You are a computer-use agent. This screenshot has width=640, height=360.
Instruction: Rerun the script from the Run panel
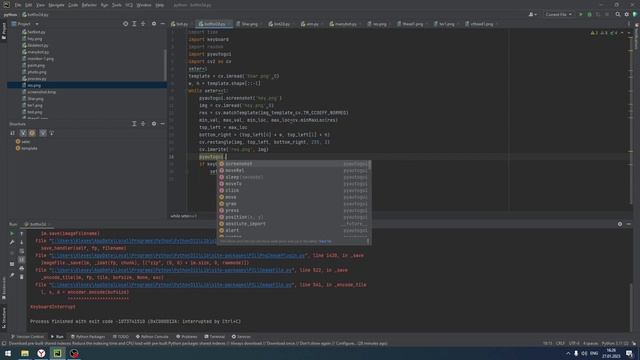pos(12,233)
